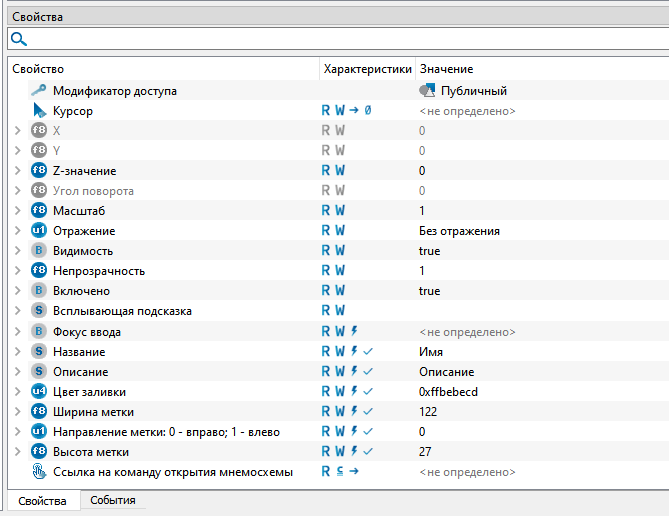
Task: Click the S icon beside Название
Action: 39,352
